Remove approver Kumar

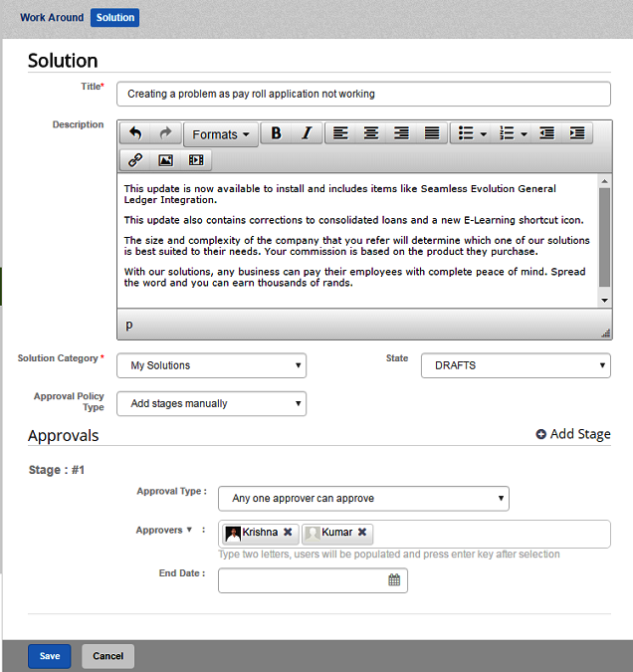[x=362, y=532]
